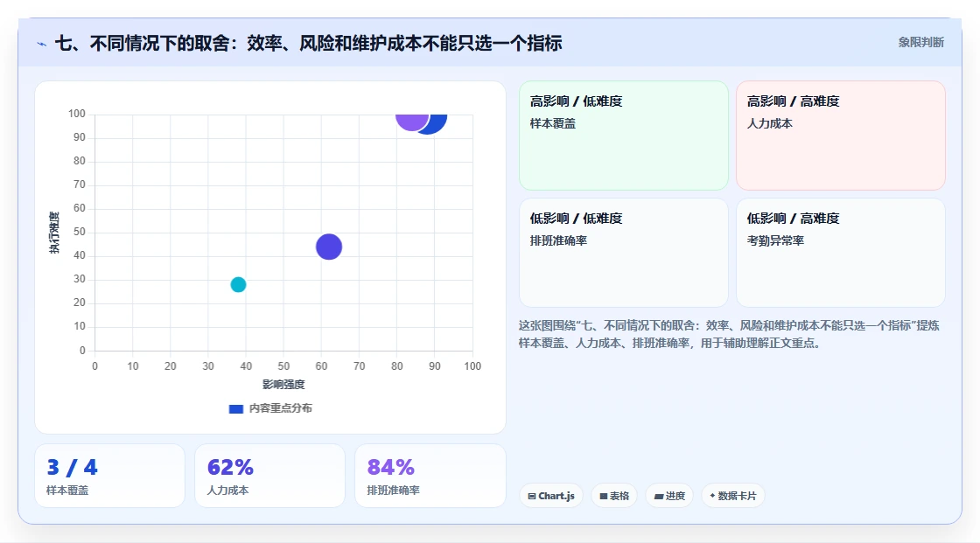The width and height of the screenshot is (980, 543).
Task: Click 人力成本 text in the pink card
Action: [x=769, y=123]
